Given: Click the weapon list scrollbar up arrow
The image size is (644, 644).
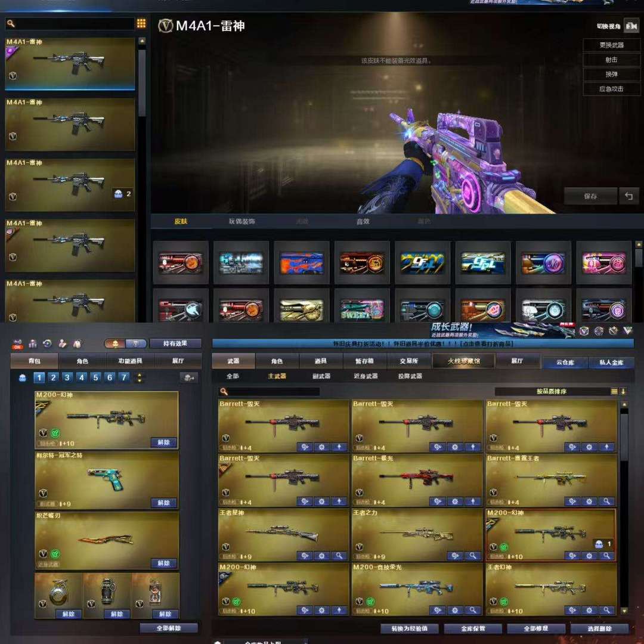Looking at the screenshot, I should (x=142, y=41).
